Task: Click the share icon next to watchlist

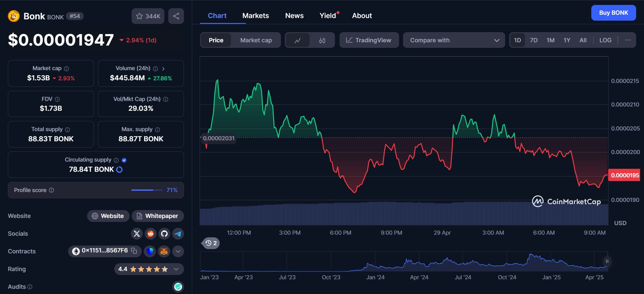Action: coord(176,16)
